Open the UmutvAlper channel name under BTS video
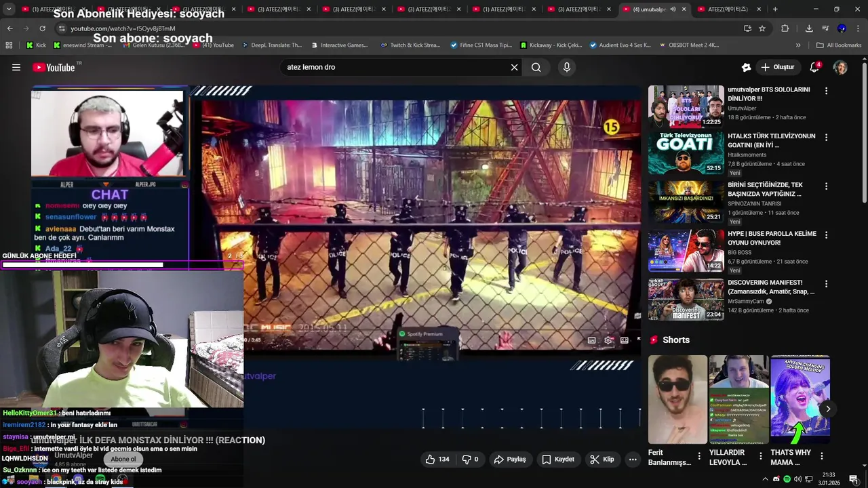The width and height of the screenshot is (868, 488). [x=742, y=108]
